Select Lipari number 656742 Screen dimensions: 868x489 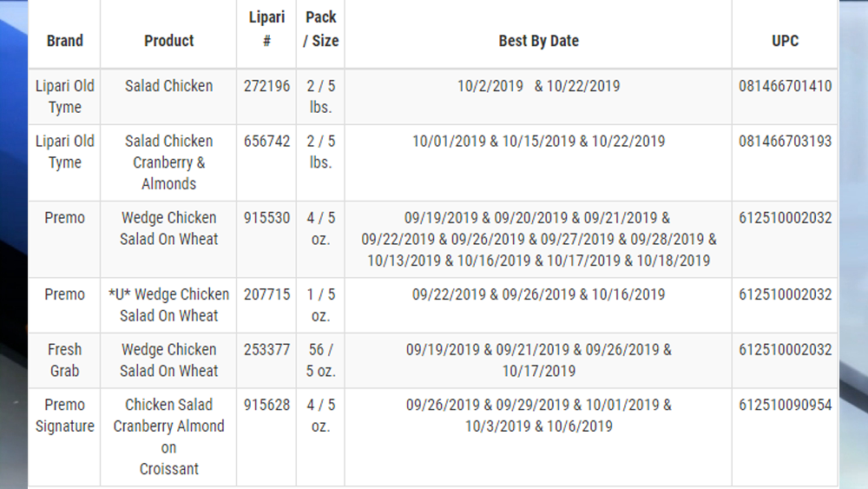[266, 142]
